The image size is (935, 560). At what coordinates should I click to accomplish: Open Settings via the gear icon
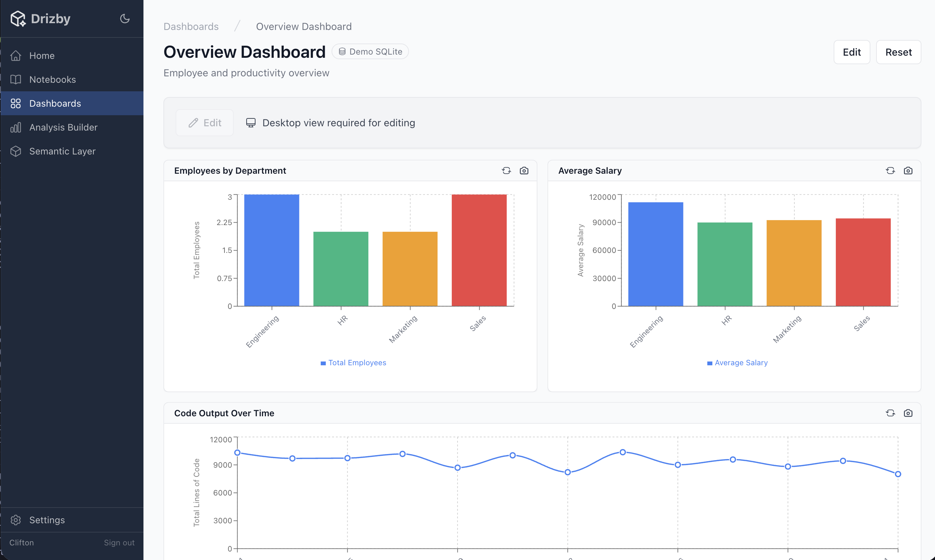[16, 520]
